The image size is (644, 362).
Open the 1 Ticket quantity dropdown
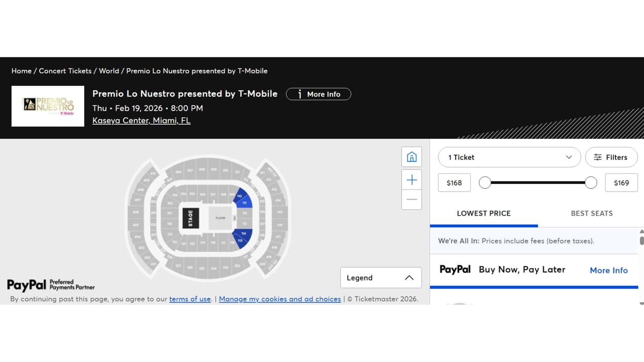coord(509,157)
